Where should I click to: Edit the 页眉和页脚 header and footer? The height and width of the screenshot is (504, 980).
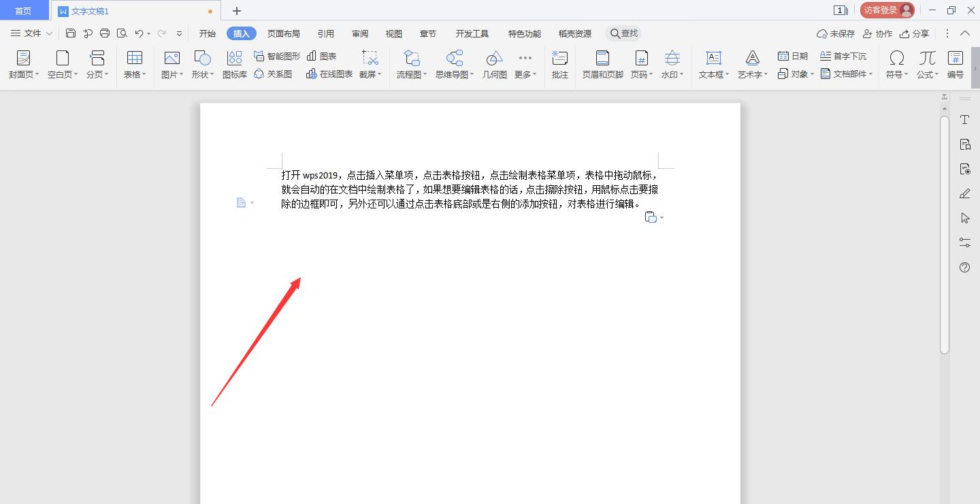click(602, 65)
